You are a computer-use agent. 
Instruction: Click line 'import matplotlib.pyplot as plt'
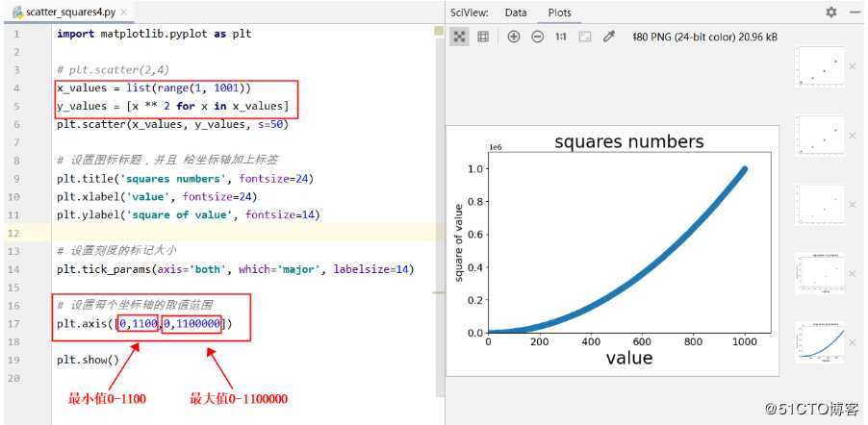point(154,34)
